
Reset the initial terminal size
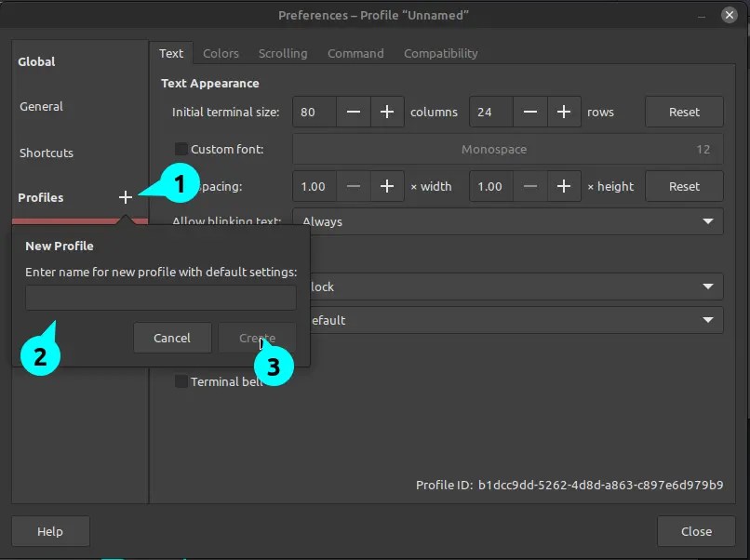click(684, 112)
